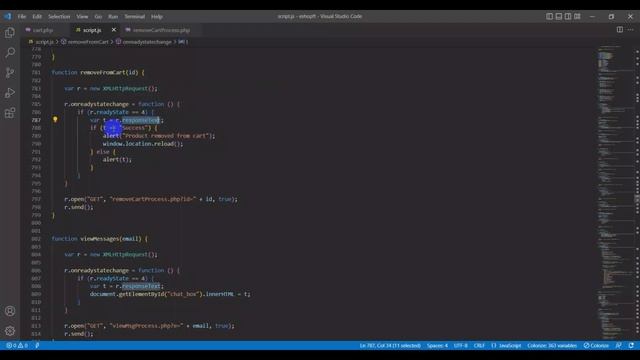Screen dimensions: 640x360
Task: Open the Source Control view
Action: click(x=10, y=73)
